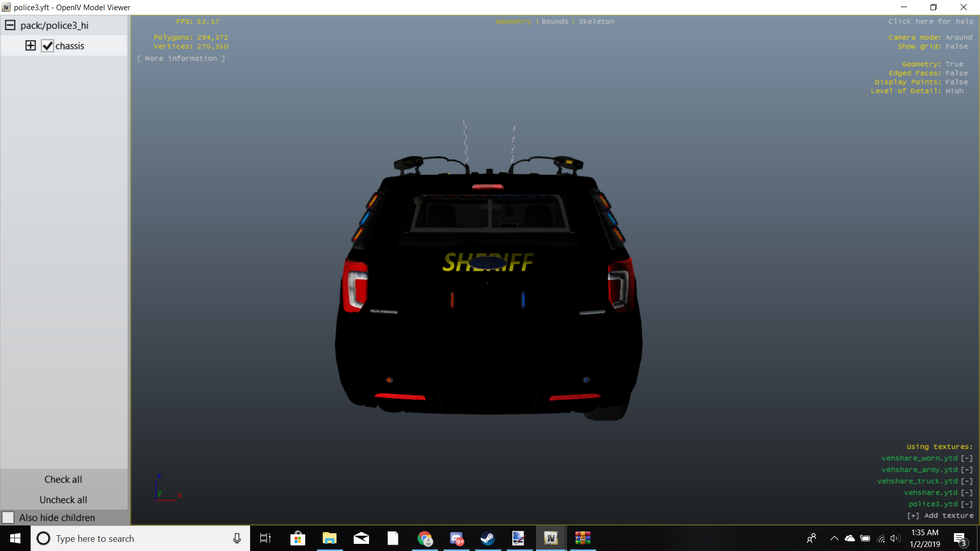Uncheck the chassis visibility checkbox
This screenshot has width=980, height=551.
(x=47, y=46)
